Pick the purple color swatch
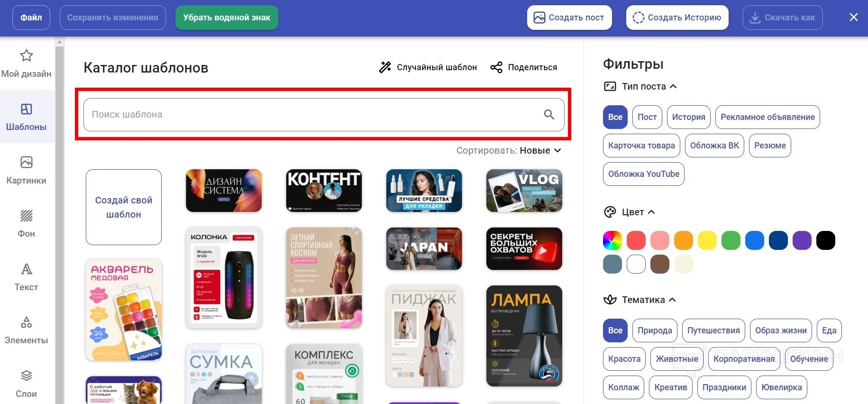 tap(802, 240)
